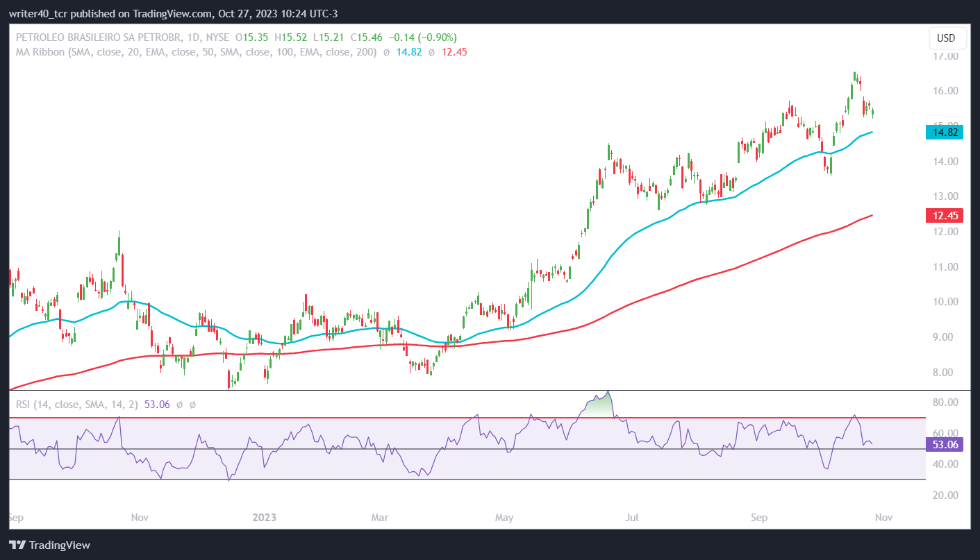Click the 12.00 price axis label
This screenshot has height=560, width=980.
click(x=946, y=232)
